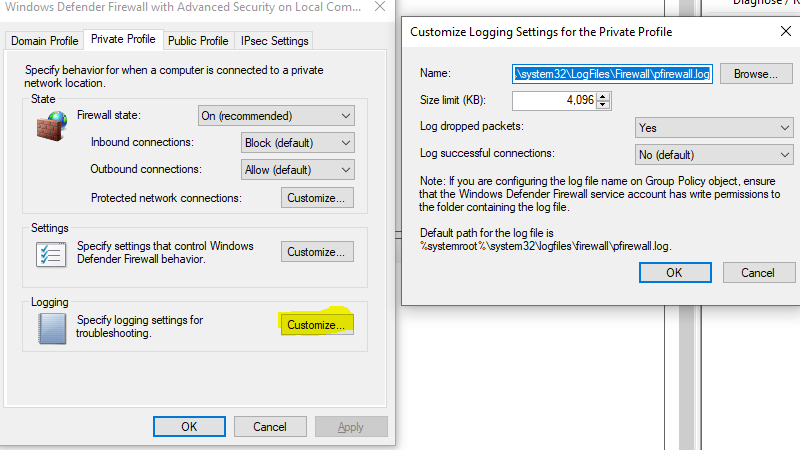Decrease size limit with down arrow
Screen dimensions: 800x450
pyautogui.click(x=603, y=105)
